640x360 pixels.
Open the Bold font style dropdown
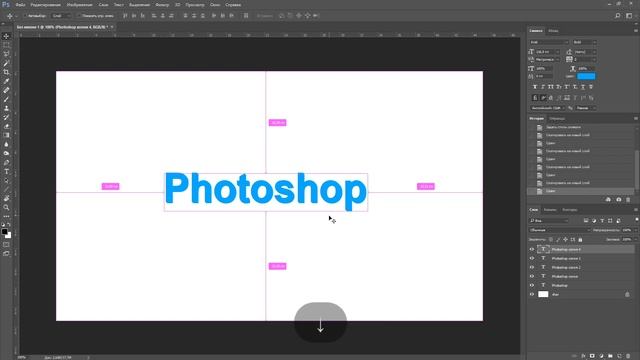point(584,42)
